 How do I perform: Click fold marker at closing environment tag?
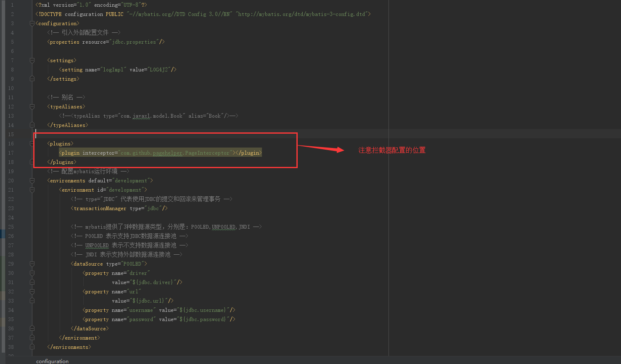pyautogui.click(x=32, y=338)
